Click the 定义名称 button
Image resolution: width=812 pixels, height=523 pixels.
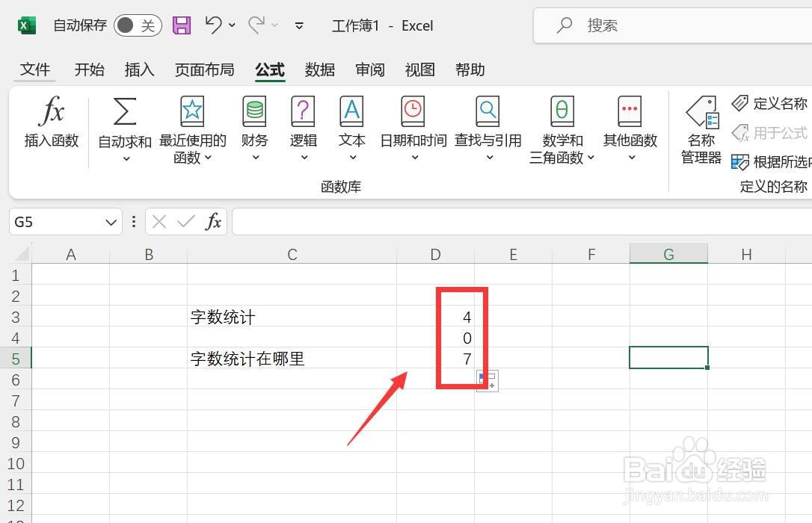[770, 103]
